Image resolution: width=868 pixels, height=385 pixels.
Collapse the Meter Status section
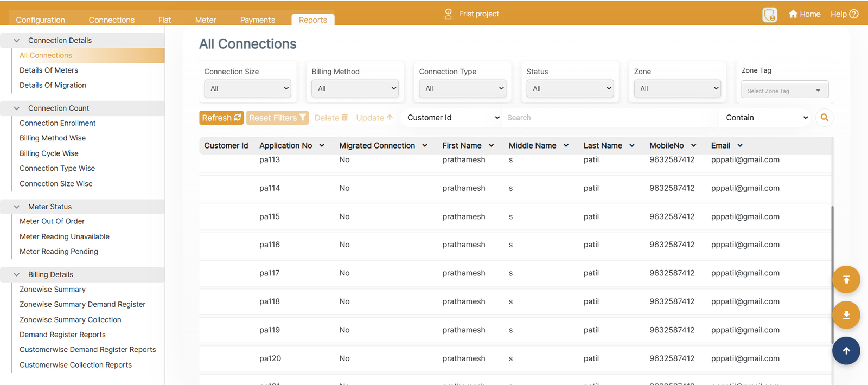tap(17, 207)
